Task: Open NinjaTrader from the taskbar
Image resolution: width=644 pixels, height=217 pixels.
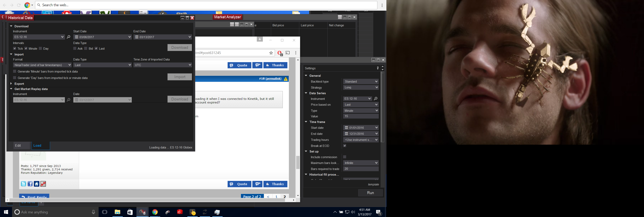Action: tap(142, 212)
